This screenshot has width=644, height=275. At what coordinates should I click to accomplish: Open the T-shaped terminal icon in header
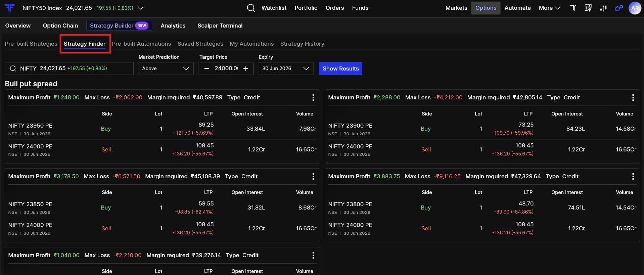pyautogui.click(x=573, y=8)
